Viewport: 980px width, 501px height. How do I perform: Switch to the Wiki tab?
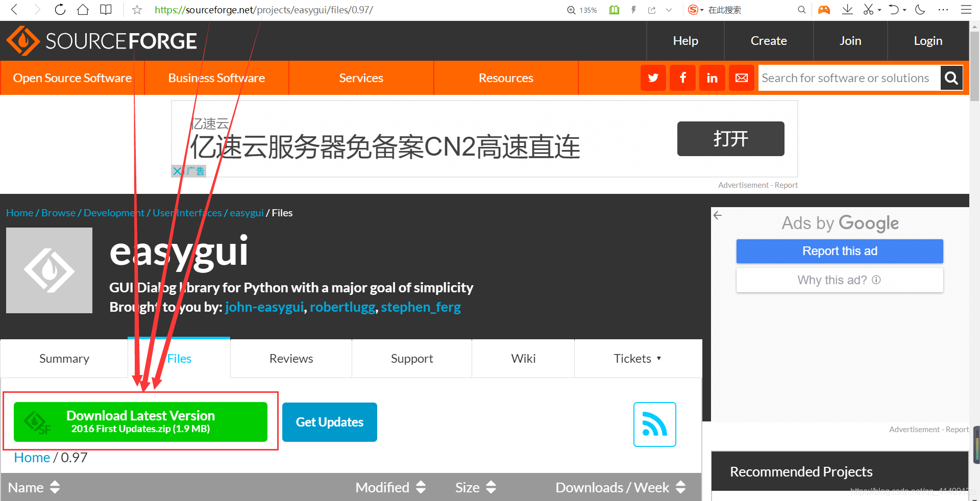523,359
